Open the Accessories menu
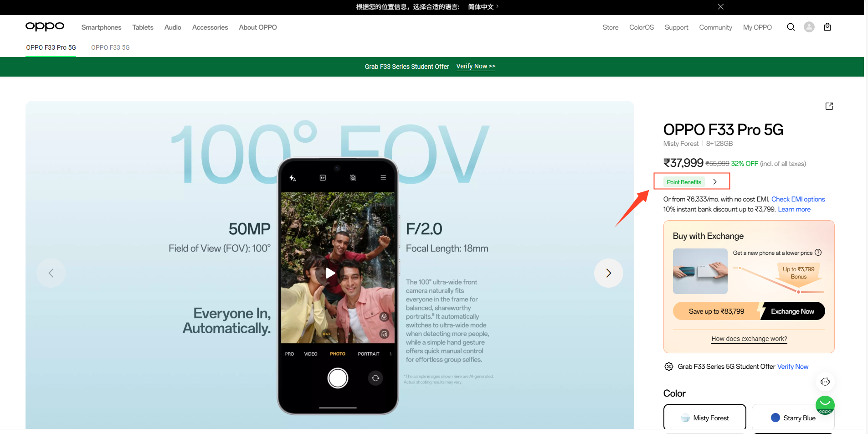868x434 pixels. click(x=210, y=27)
